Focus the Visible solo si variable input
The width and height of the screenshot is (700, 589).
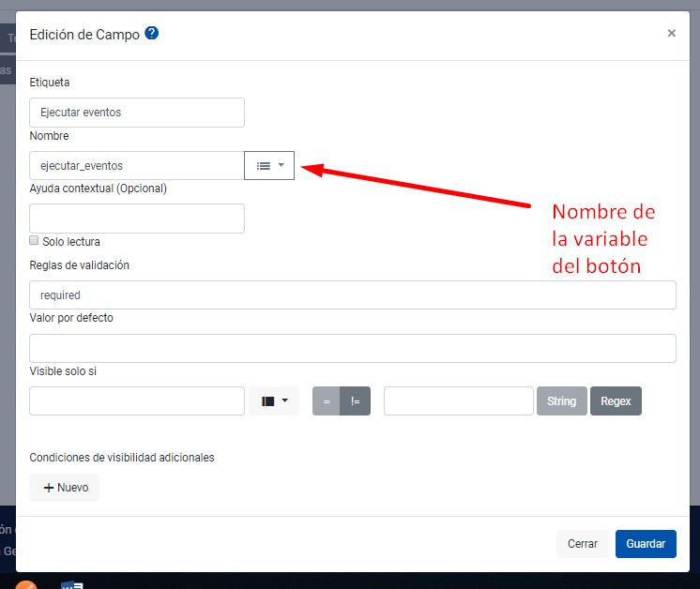point(137,401)
